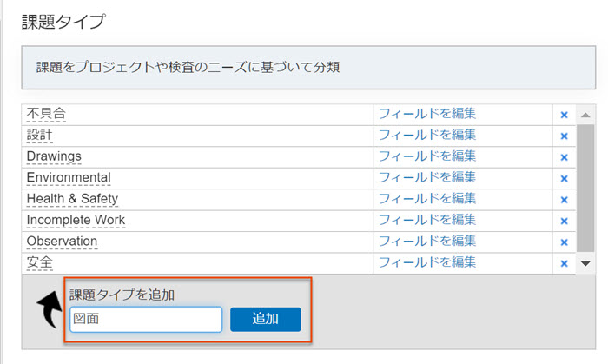Click the scrollbar down arrow
The width and height of the screenshot is (608, 364).
pos(585,263)
